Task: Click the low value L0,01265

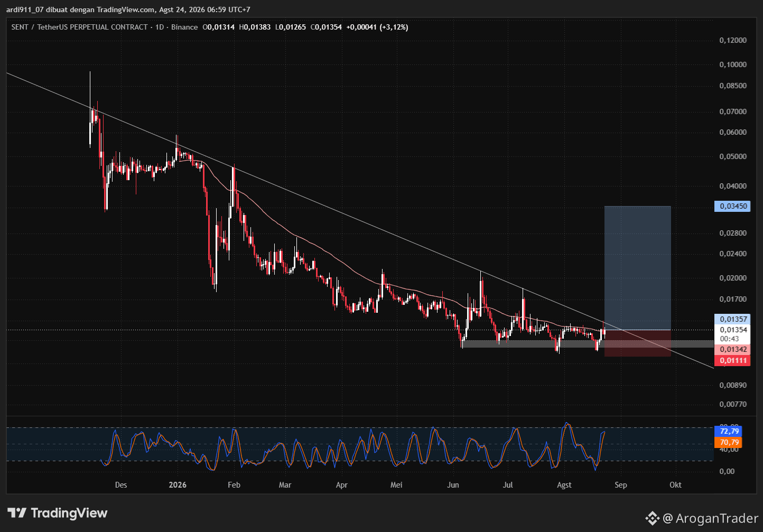Action: point(291,27)
